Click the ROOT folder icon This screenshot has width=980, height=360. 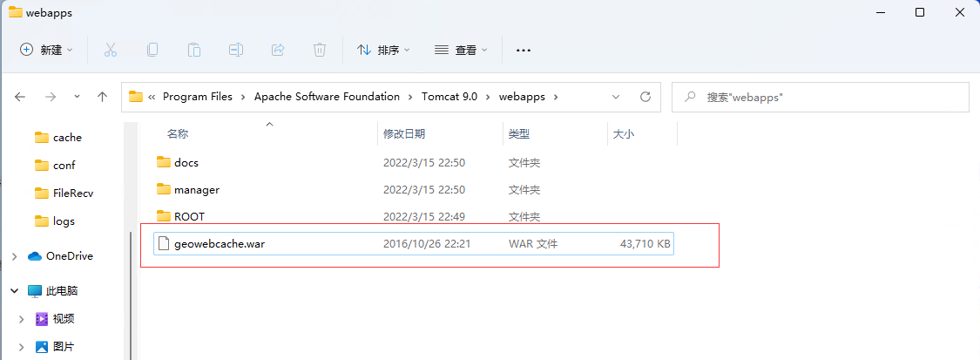pos(164,217)
